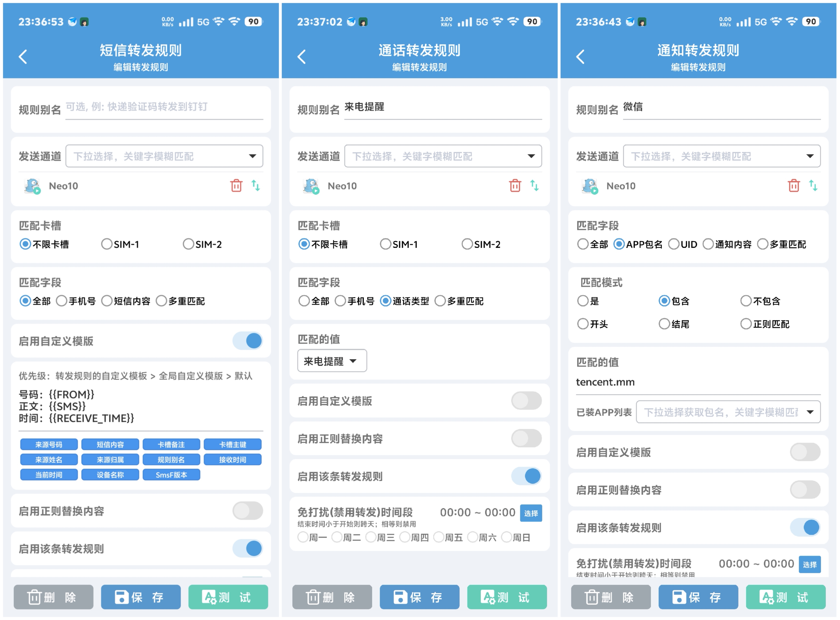Tap trash icon for Neo10 in 短信转发规则
Image resolution: width=840 pixels, height=620 pixels.
pyautogui.click(x=236, y=186)
